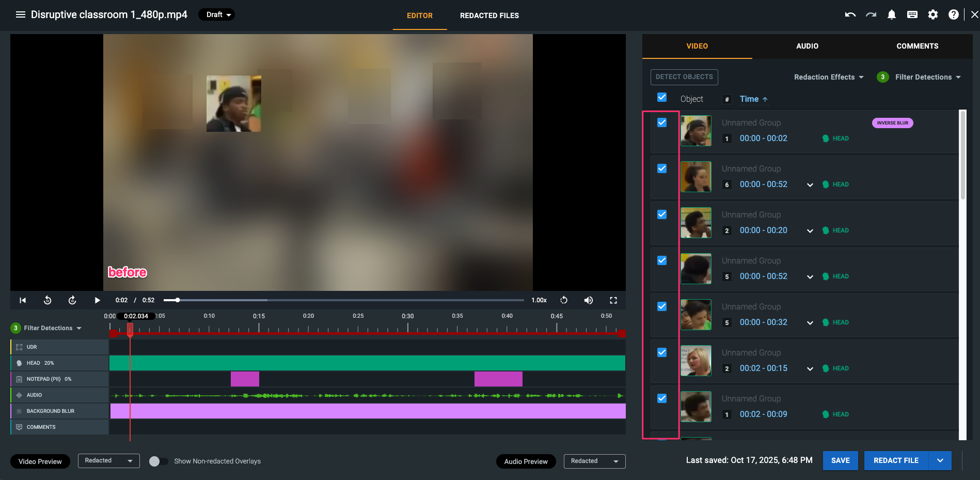Open the REDACTED FILES tab

pyautogui.click(x=489, y=16)
